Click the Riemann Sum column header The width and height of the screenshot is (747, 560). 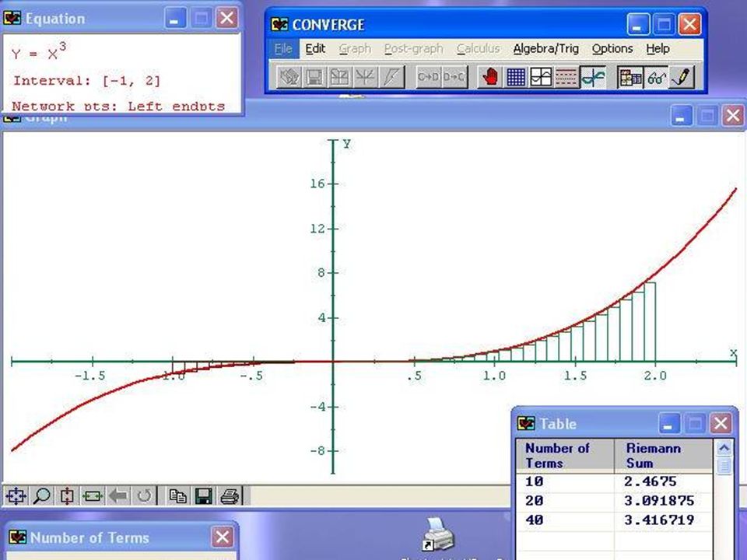click(664, 456)
